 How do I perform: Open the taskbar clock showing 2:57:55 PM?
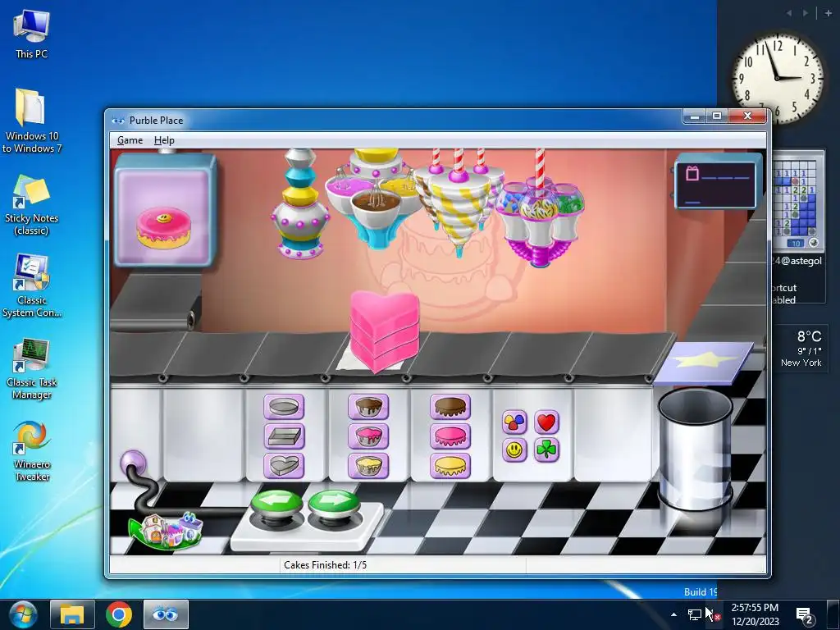755,614
